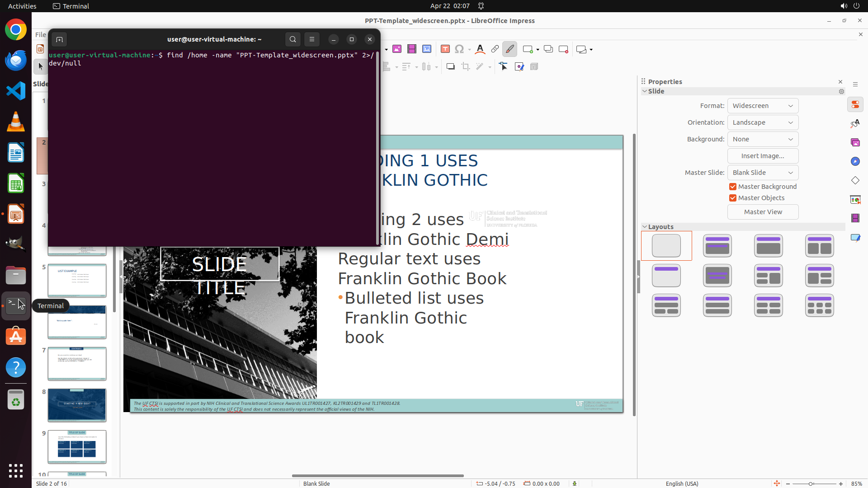Open the Orientation dropdown showing Landscape
Screen dimensions: 868x488
[x=763, y=122]
